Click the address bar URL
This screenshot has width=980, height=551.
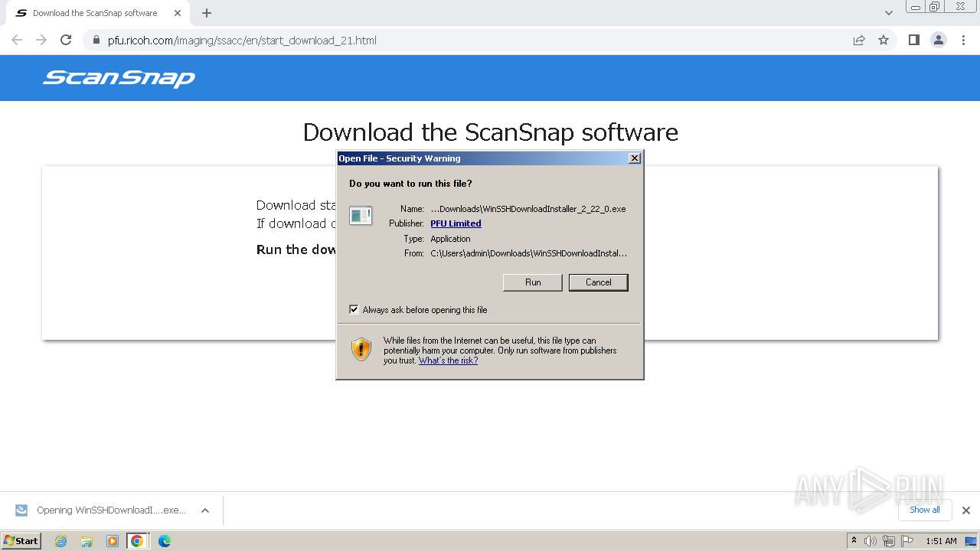click(x=242, y=41)
